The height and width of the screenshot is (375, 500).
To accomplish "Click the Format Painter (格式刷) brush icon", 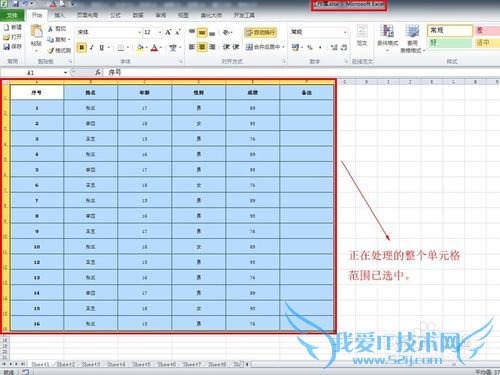I will 51,50.
